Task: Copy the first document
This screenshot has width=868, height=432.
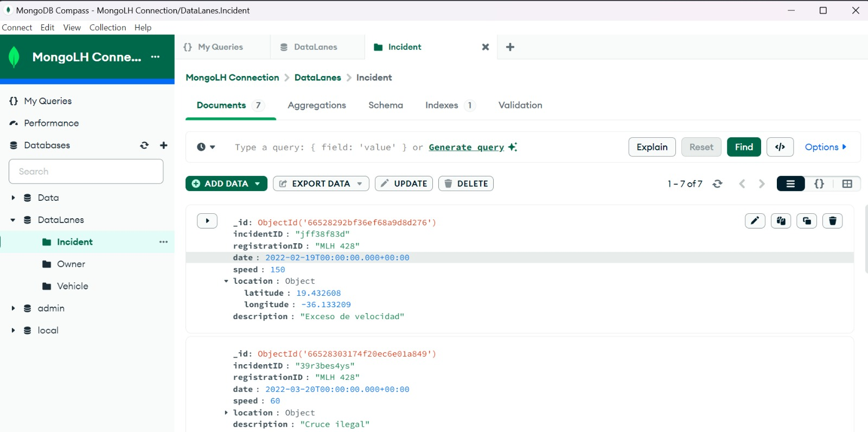Action: click(x=781, y=221)
